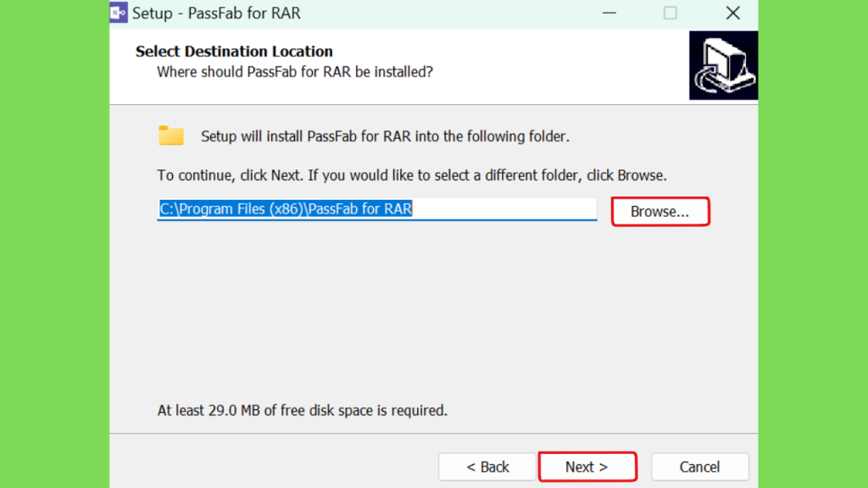Click the setup wizard computer image
868x488 pixels.
(x=723, y=65)
